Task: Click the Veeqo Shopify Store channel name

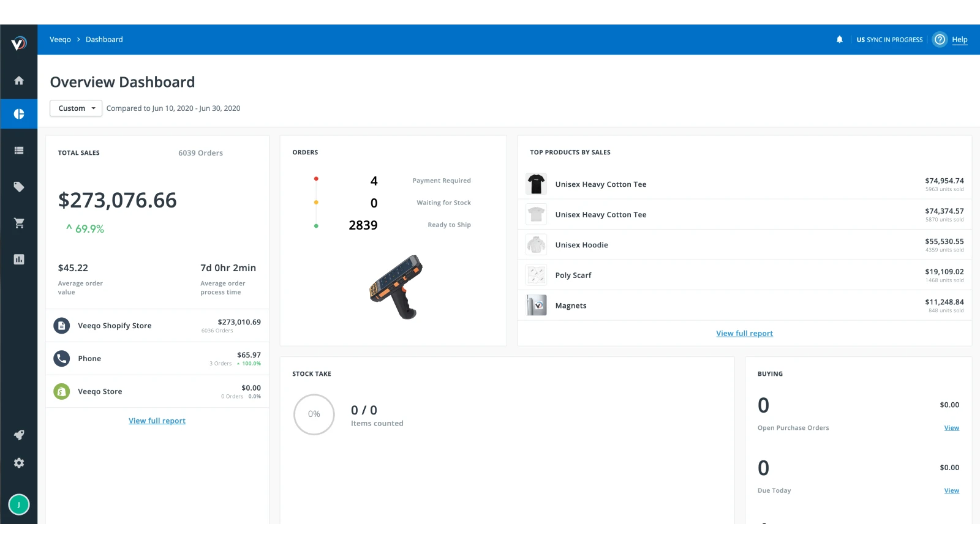Action: [115, 326]
